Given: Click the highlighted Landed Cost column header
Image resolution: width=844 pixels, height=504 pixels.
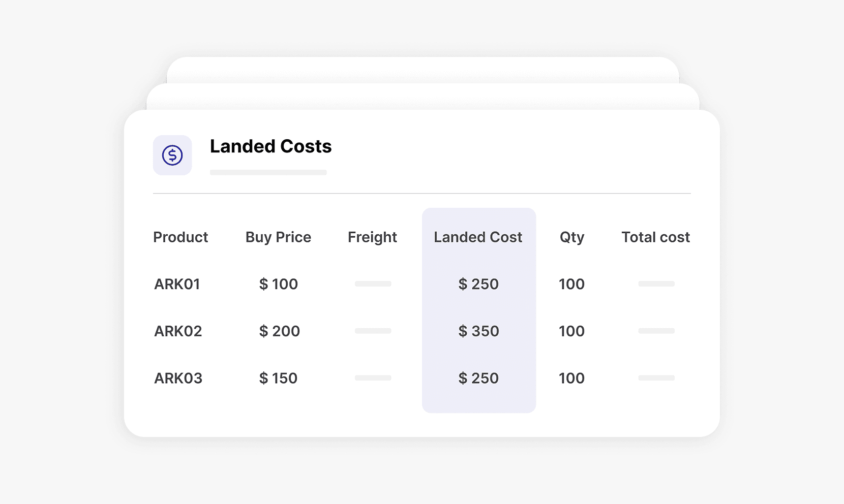Looking at the screenshot, I should (x=478, y=237).
